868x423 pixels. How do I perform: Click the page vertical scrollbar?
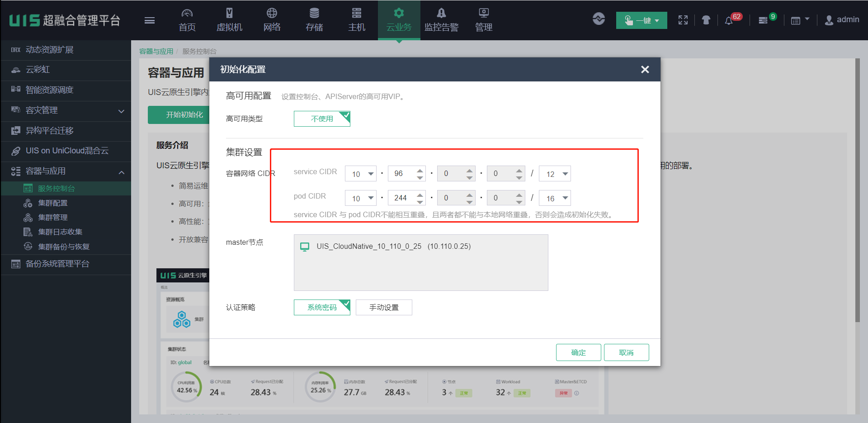(x=857, y=190)
